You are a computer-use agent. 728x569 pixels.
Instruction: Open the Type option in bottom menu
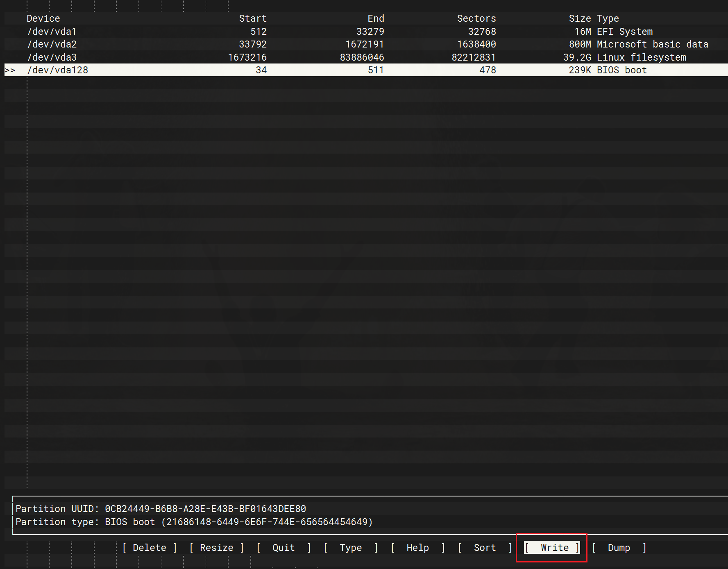pyautogui.click(x=351, y=548)
